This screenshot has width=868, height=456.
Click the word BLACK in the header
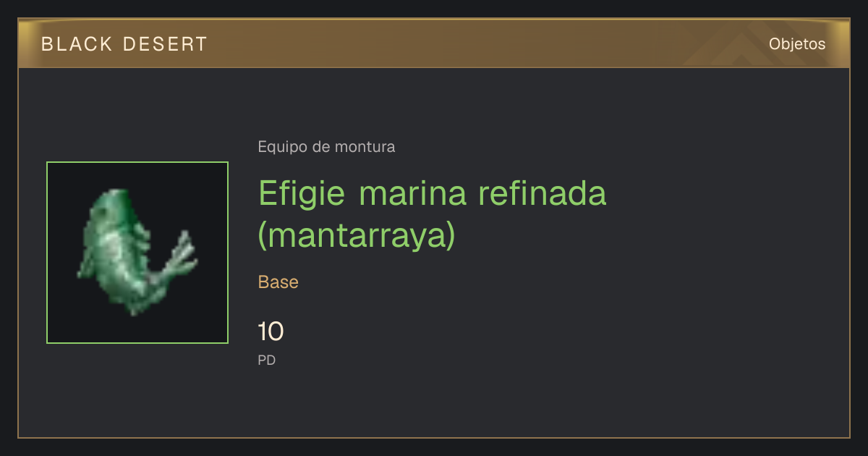pyautogui.click(x=77, y=44)
